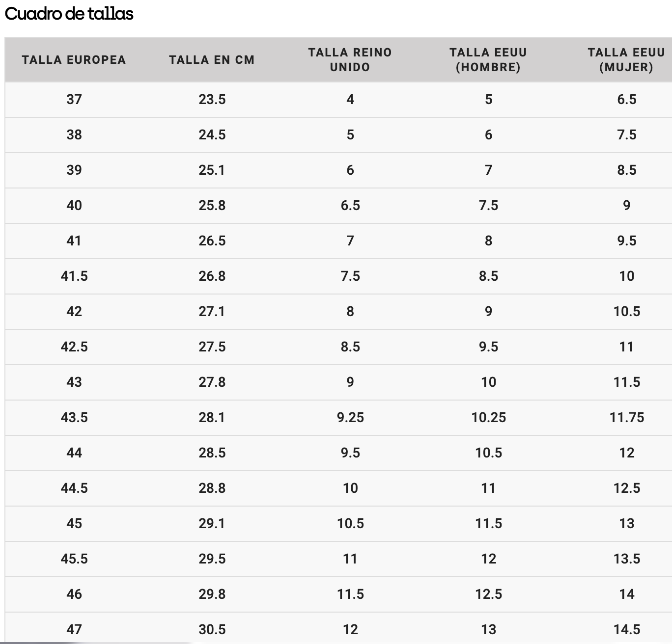Select European size 37 cell
Viewport: 672px width, 644px height.
pyautogui.click(x=74, y=99)
